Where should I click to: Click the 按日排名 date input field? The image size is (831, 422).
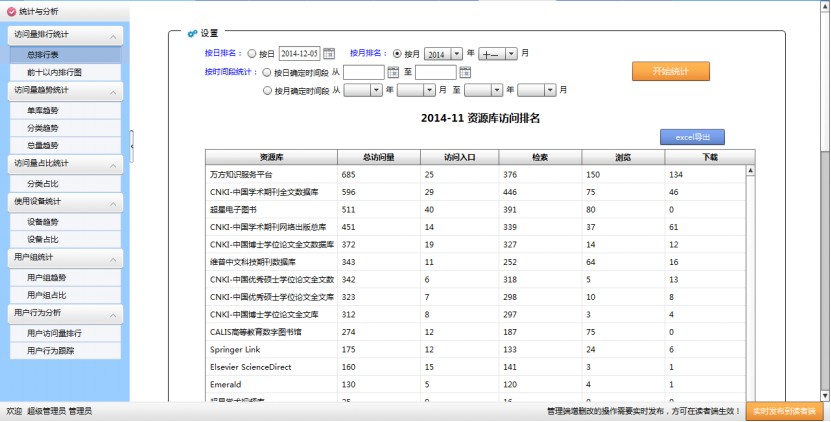tap(299, 53)
